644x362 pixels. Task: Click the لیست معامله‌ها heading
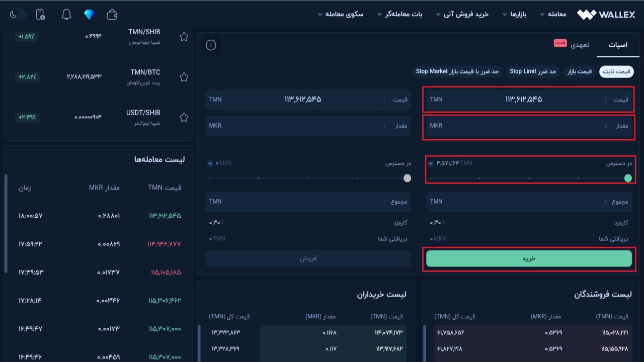159,159
